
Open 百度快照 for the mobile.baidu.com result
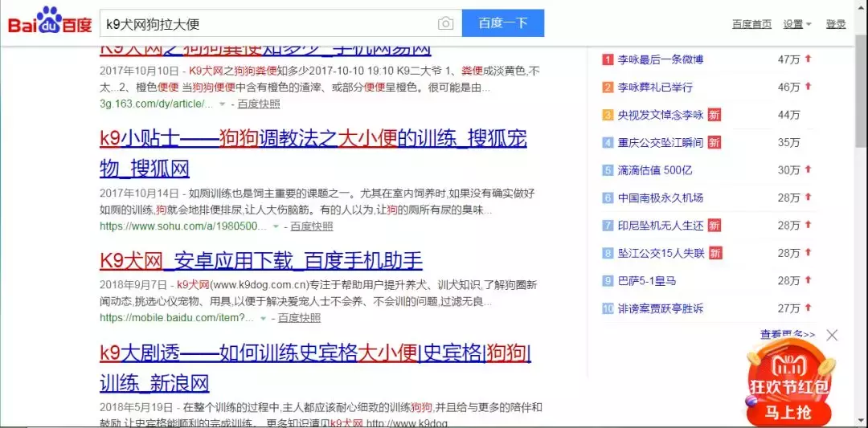pyautogui.click(x=299, y=319)
